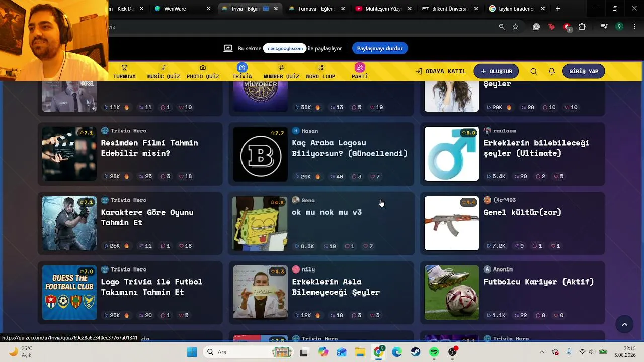The height and width of the screenshot is (362, 644).
Task: Click the Giriş Yap button
Action: click(584, 71)
